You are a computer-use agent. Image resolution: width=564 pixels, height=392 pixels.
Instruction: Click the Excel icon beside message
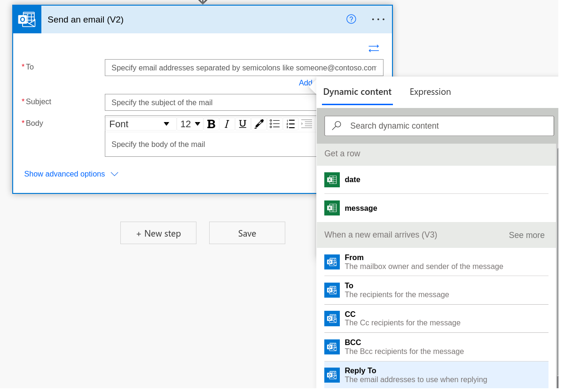point(332,208)
